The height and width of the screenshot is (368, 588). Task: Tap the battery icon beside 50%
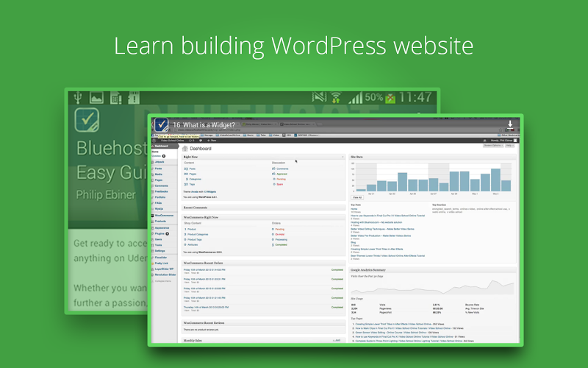point(390,98)
